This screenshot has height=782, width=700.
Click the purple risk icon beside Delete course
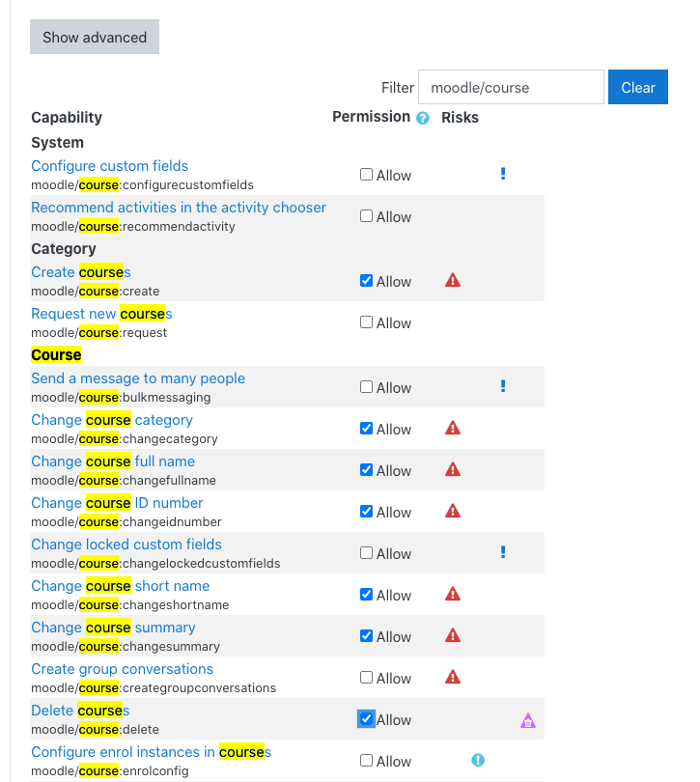[527, 719]
